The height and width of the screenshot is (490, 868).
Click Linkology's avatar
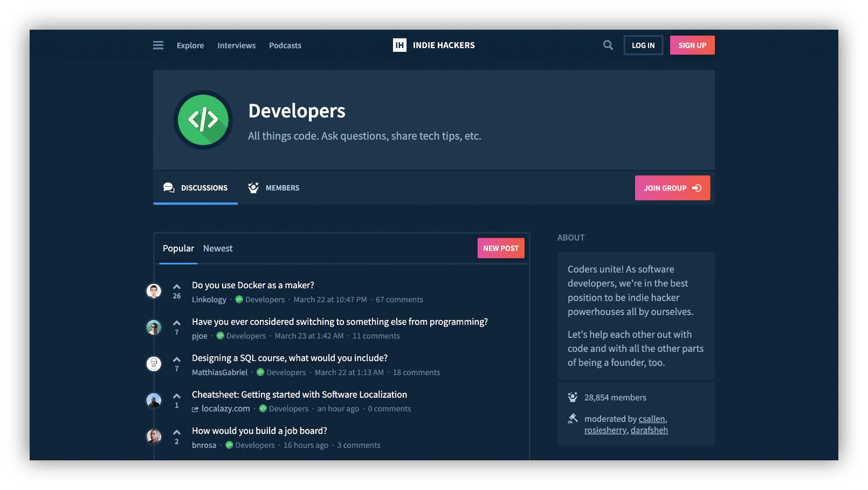point(154,291)
